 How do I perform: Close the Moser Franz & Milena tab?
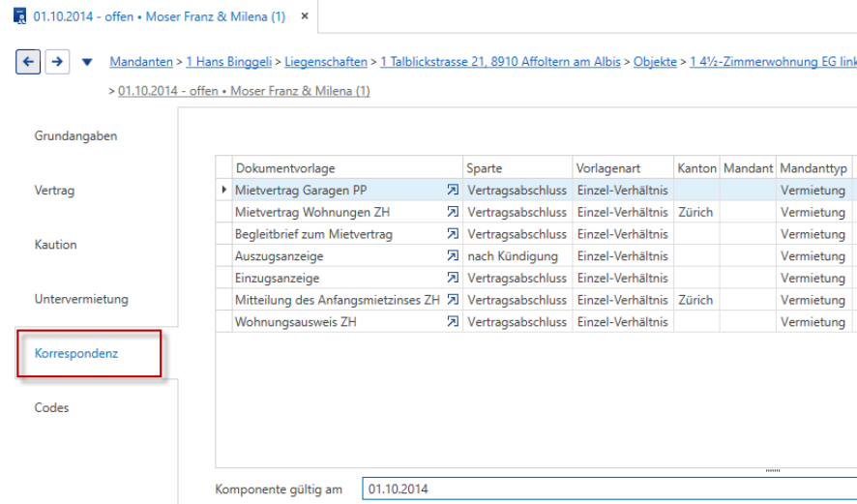pyautogui.click(x=305, y=16)
